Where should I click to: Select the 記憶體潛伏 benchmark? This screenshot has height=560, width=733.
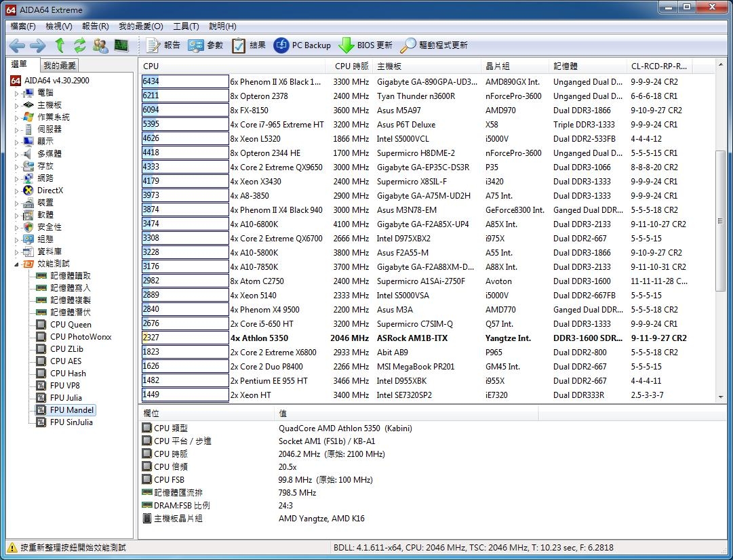click(70, 313)
